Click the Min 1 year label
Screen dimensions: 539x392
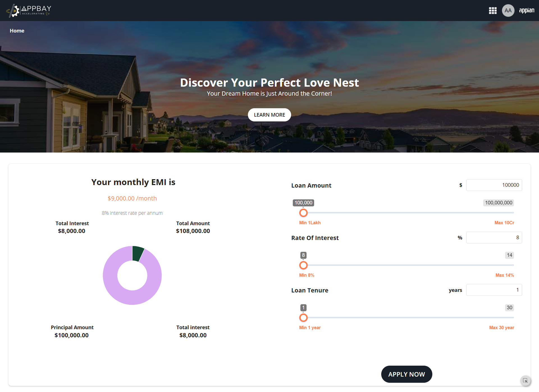tap(310, 328)
